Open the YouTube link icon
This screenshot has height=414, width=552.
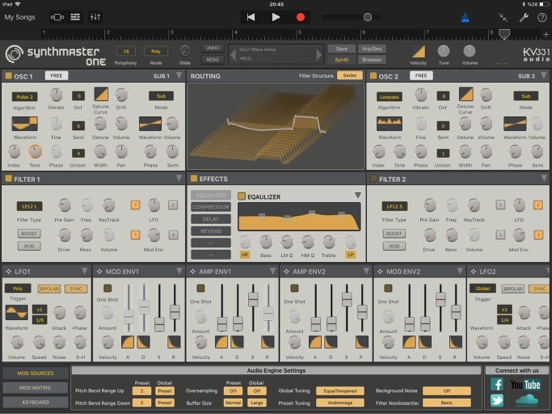tap(525, 385)
